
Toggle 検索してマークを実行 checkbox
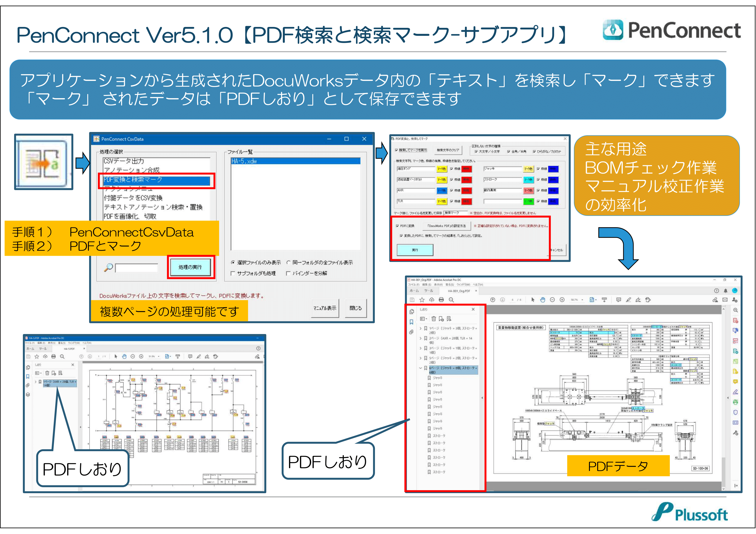tap(396, 150)
